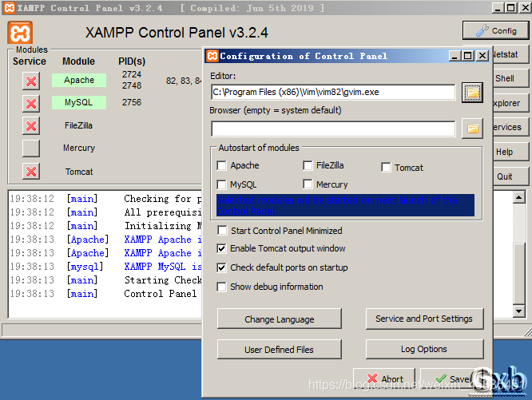Enable Mercury autostart checkbox
Image resolution: width=532 pixels, height=400 pixels.
308,184
